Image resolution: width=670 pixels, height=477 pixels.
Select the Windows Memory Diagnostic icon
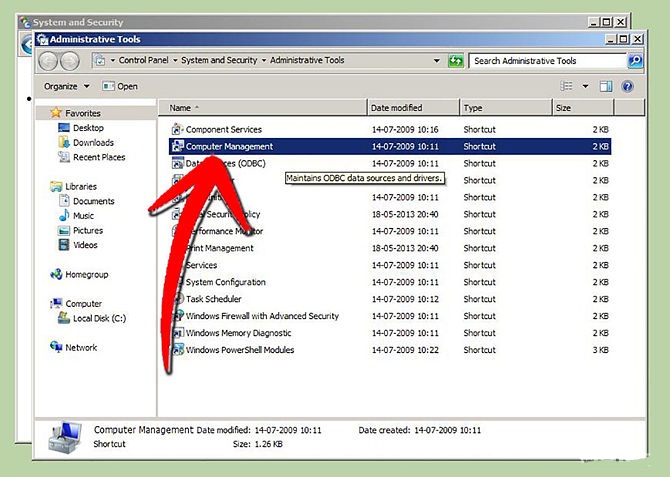click(177, 333)
